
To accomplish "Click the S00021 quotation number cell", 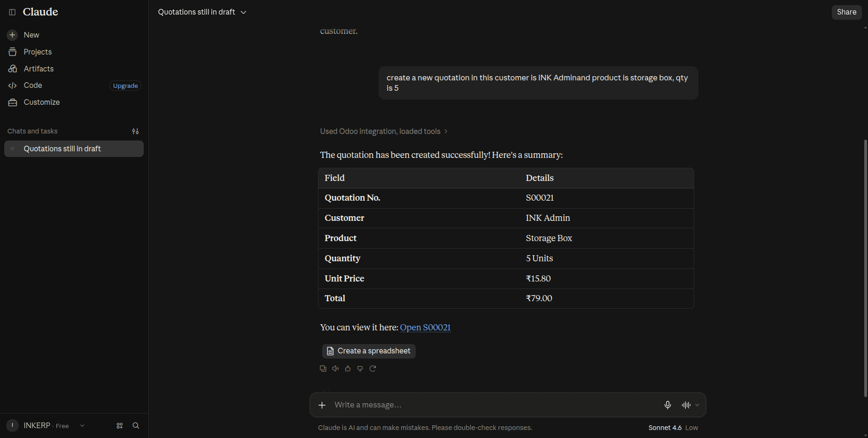I will tap(540, 198).
